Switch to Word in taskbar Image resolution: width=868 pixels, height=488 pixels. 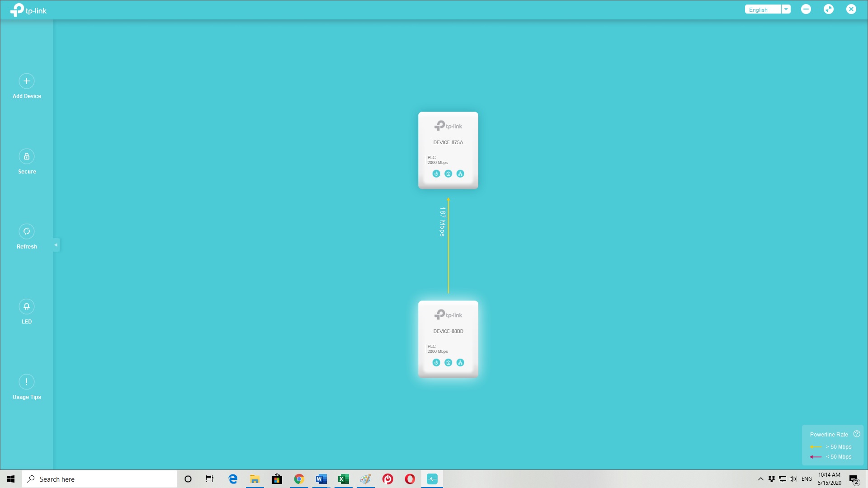(x=321, y=479)
